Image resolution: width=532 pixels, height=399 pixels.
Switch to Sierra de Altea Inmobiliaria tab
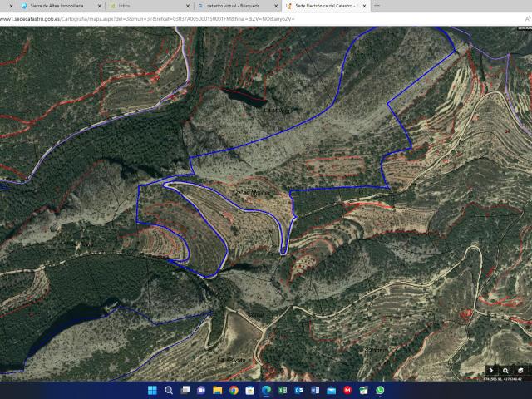[x=56, y=5]
